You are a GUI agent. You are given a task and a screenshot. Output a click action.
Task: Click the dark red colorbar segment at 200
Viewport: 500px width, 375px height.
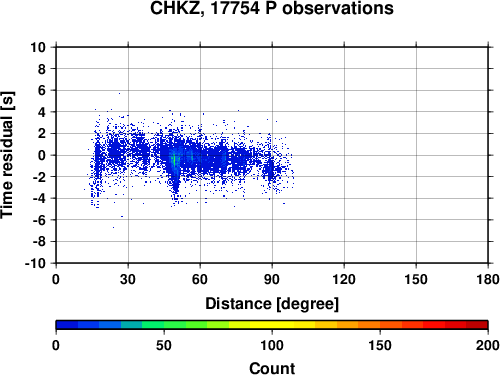click(477, 325)
